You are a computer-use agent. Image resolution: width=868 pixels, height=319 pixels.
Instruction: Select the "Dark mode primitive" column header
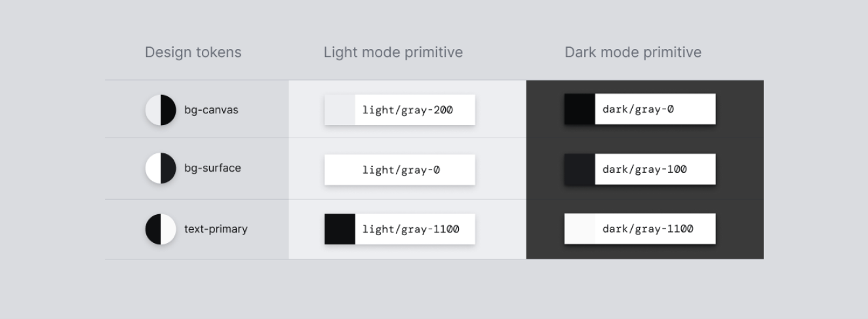(633, 52)
